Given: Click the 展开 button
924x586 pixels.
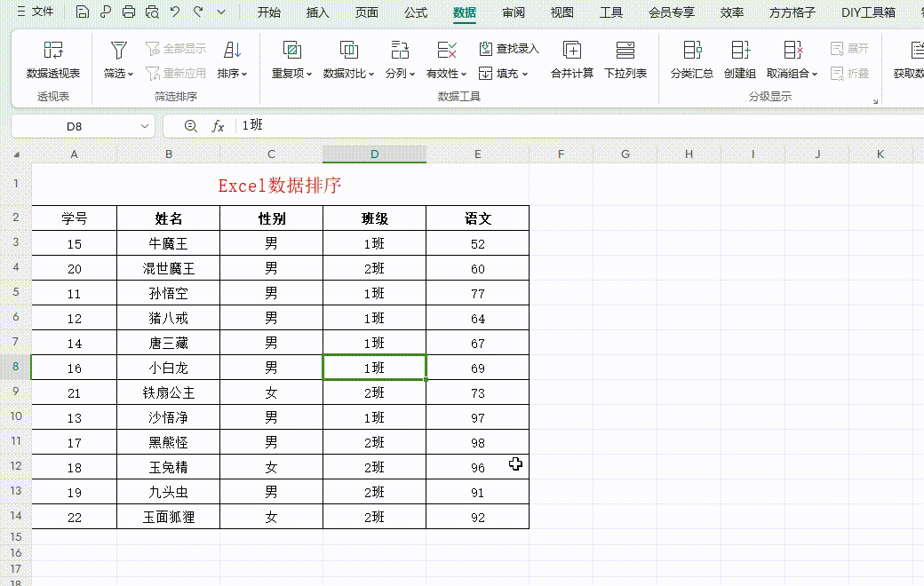Looking at the screenshot, I should (x=849, y=48).
